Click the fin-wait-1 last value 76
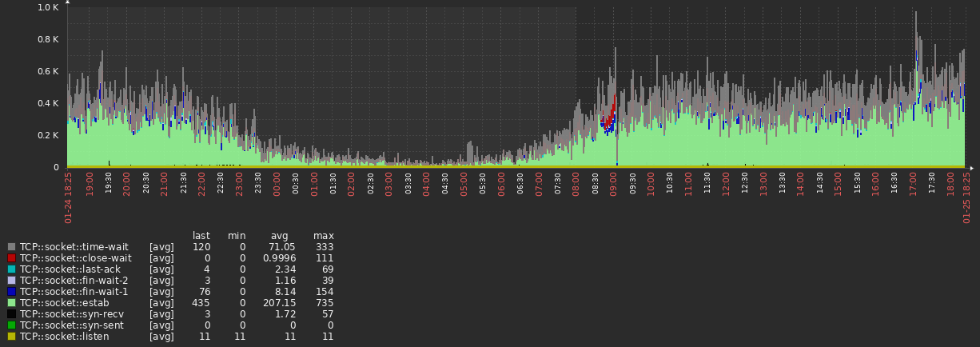980x347 pixels. pyautogui.click(x=205, y=292)
